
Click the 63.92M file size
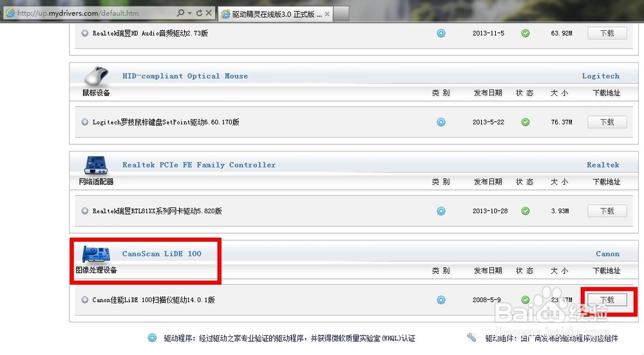click(x=562, y=34)
